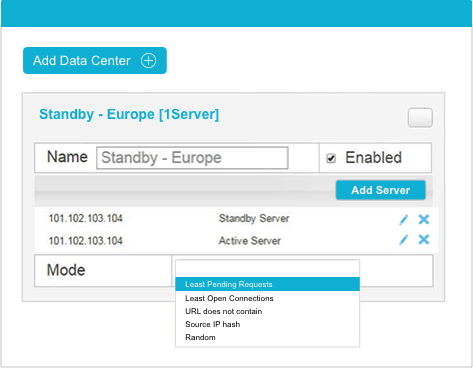
Task: Click the Active Server label text
Action: click(x=250, y=241)
